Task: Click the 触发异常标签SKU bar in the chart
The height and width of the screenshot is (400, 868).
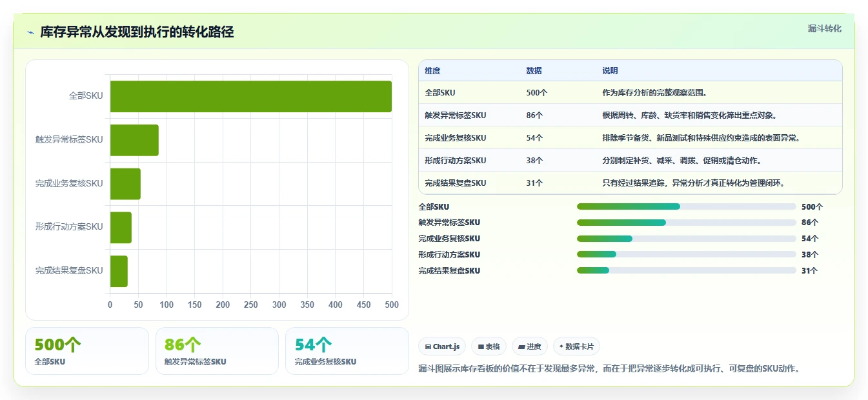Action: [x=134, y=140]
